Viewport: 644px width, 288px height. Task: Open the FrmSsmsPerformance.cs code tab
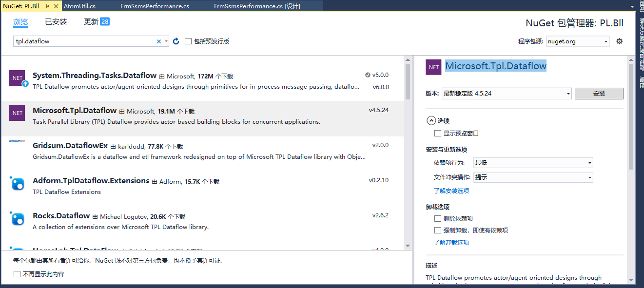click(x=155, y=6)
